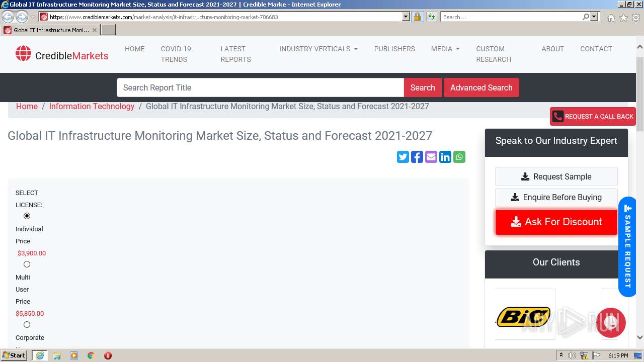Open Publishers nav item
This screenshot has width=644, height=362.
(x=394, y=49)
